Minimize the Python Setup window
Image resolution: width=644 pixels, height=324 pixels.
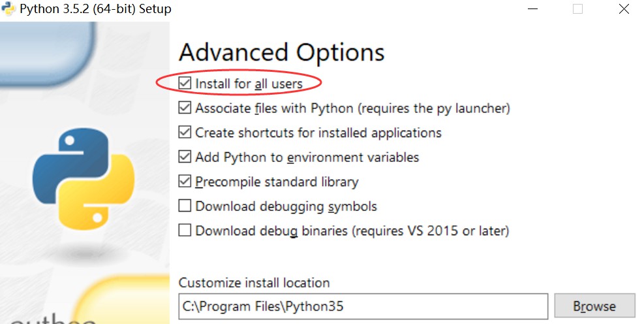(532, 8)
